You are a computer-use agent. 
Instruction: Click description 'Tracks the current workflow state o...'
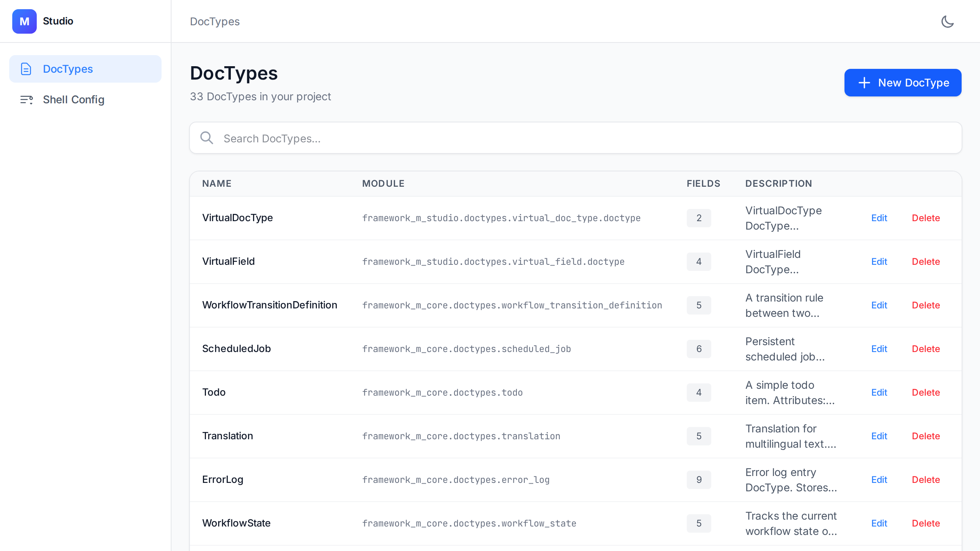[791, 523]
